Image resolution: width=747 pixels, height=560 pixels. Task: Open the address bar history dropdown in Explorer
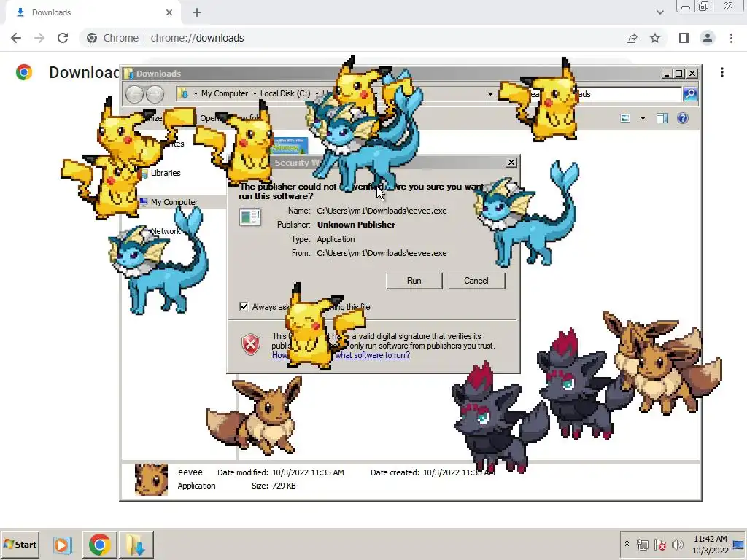490,94
